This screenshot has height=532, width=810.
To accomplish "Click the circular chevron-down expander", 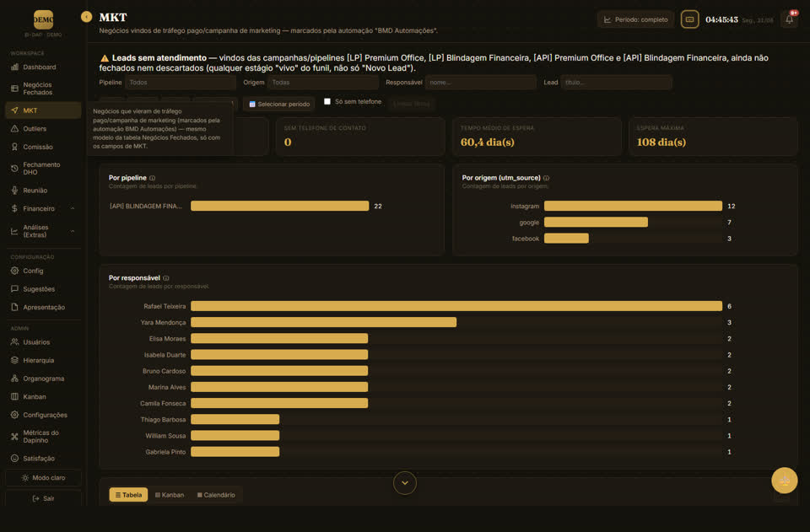I will (x=405, y=483).
